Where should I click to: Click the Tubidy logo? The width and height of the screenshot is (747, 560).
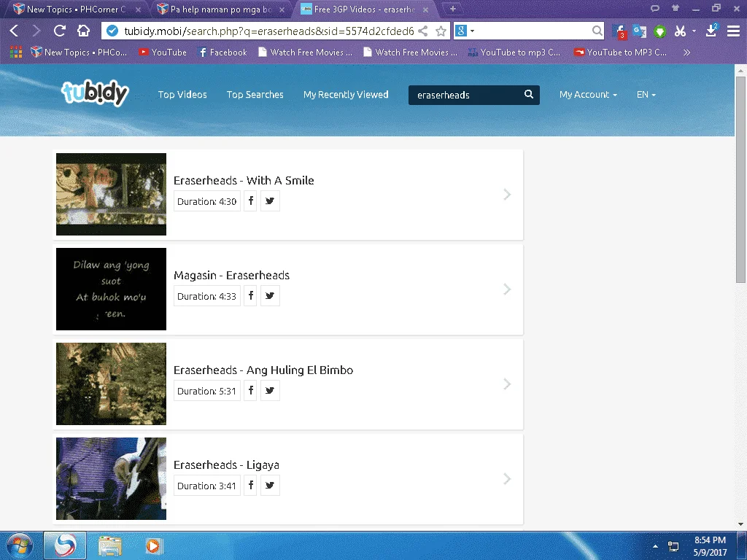tap(96, 93)
